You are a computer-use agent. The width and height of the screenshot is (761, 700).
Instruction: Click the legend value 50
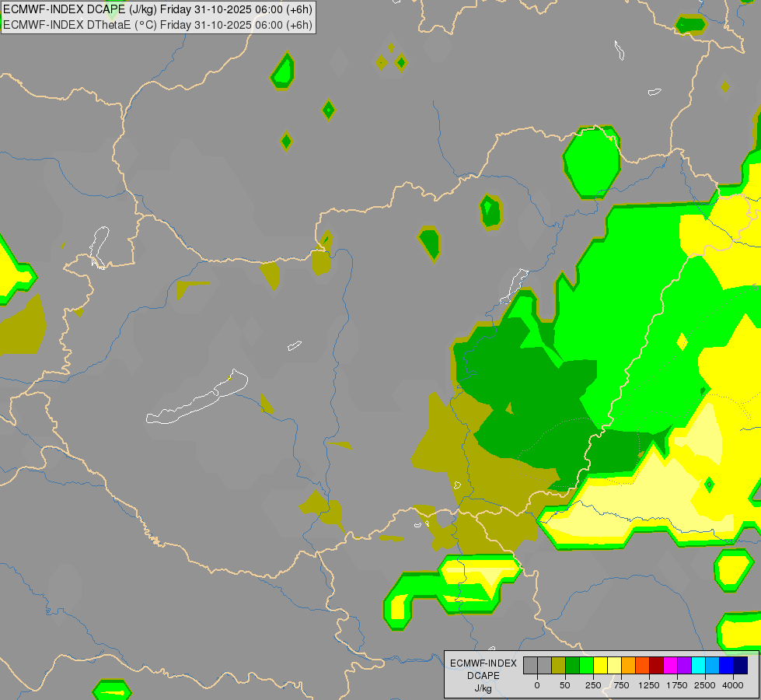[x=565, y=685]
